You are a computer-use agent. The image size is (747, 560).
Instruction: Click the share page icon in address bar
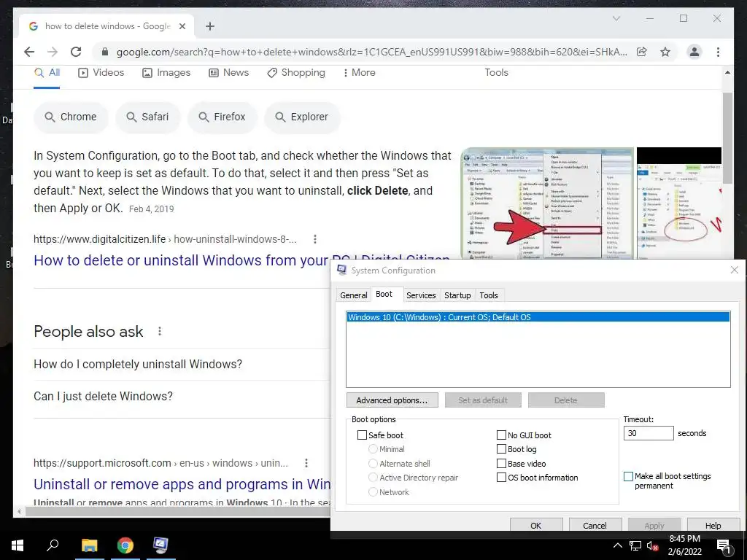coord(642,52)
